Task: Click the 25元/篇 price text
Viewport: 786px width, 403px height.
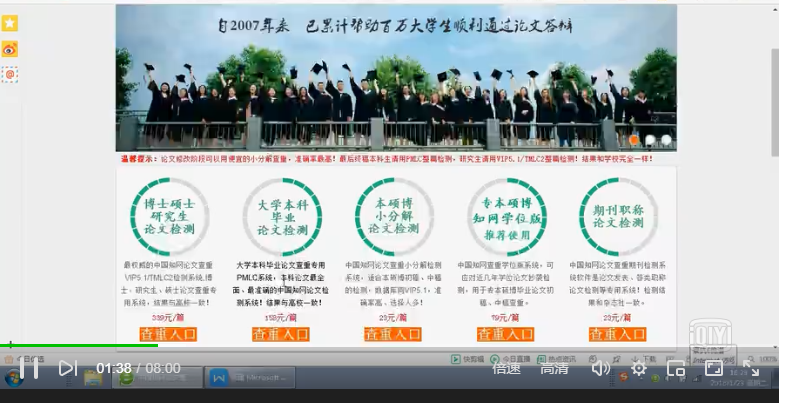Action: point(393,317)
